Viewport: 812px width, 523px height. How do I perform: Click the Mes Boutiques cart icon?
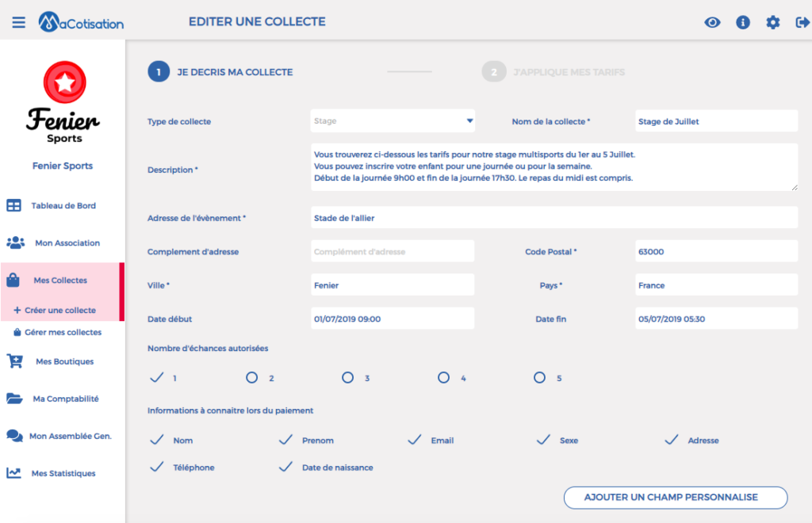[14, 361]
